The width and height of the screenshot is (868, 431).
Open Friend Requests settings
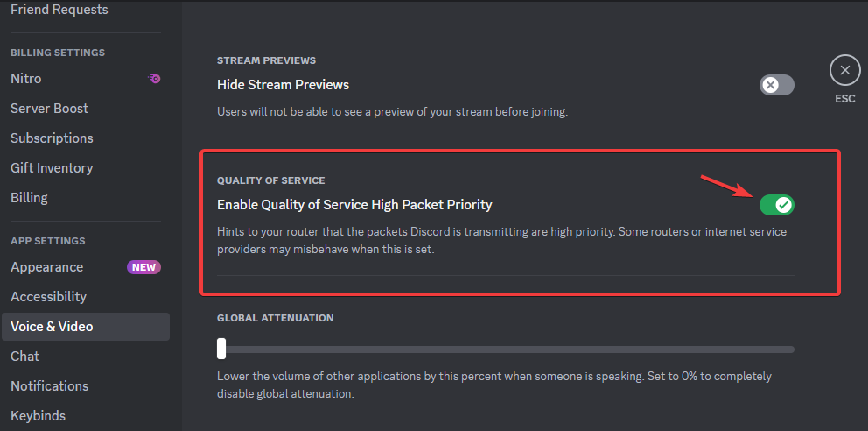coord(59,10)
